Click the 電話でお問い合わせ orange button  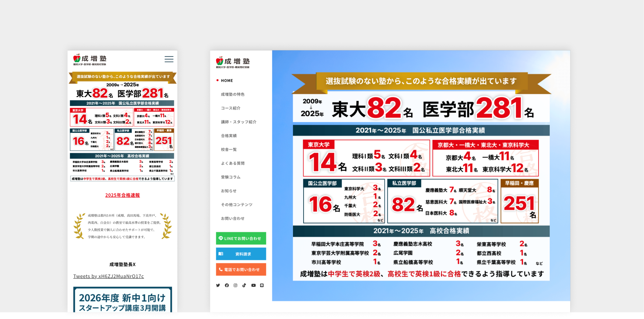[x=241, y=269]
